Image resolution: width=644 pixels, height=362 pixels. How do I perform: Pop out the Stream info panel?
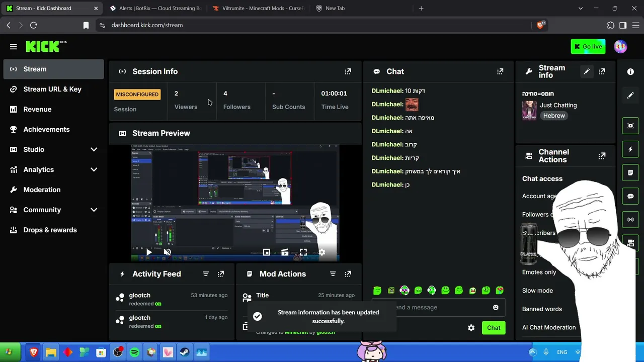pos(602,71)
